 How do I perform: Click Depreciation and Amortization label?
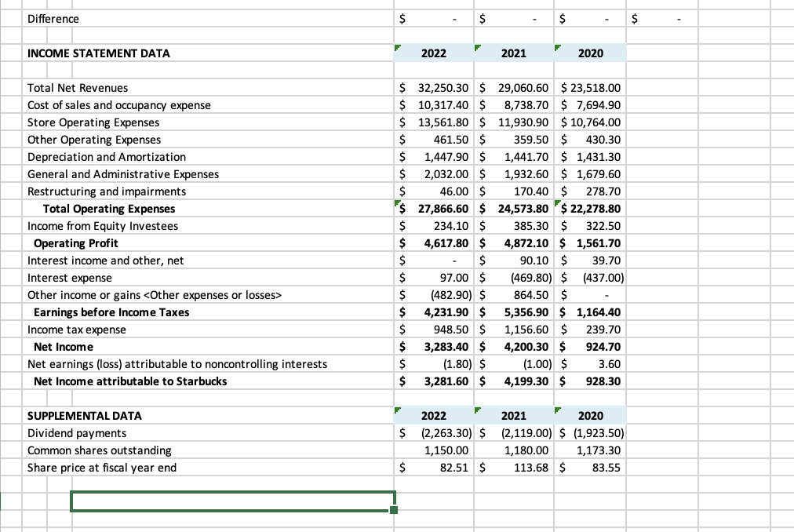pos(107,157)
